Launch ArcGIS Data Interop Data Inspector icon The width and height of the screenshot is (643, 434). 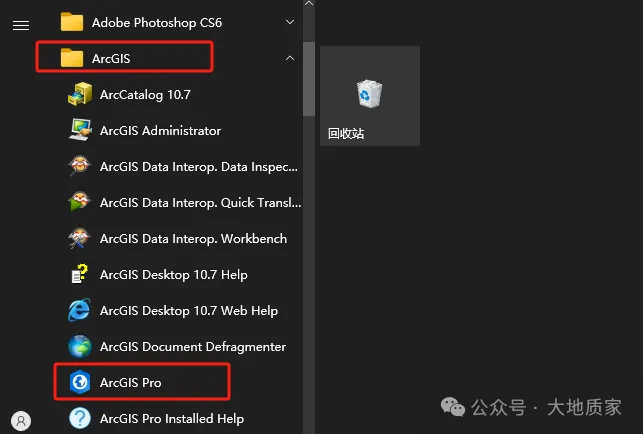pyautogui.click(x=80, y=167)
